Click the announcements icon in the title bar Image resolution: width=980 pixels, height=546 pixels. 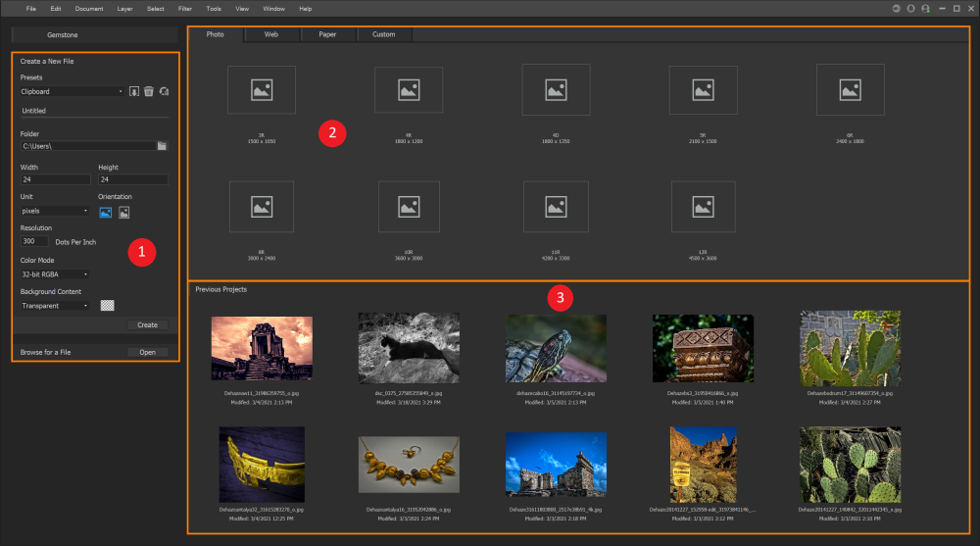[x=896, y=8]
